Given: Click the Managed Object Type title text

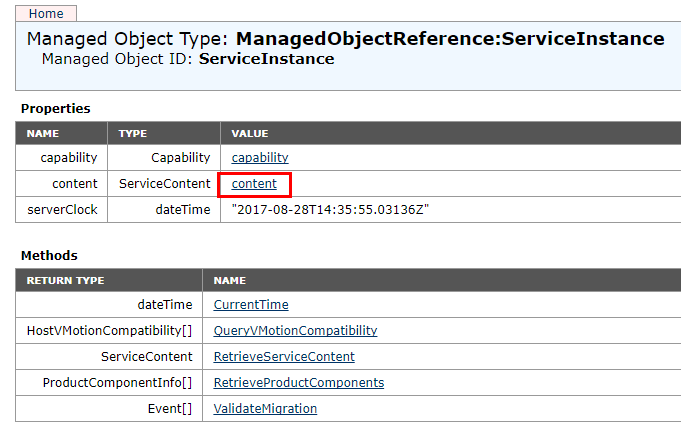Looking at the screenshot, I should (x=345, y=39).
